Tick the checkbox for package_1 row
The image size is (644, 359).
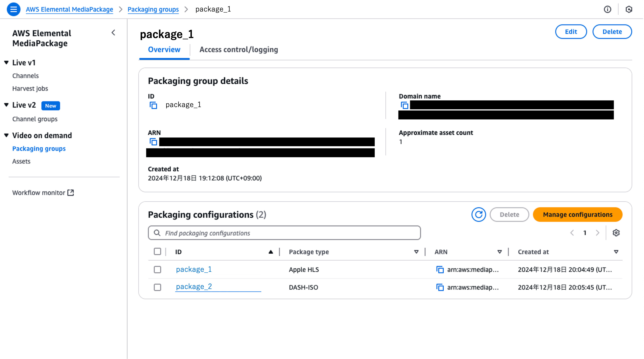click(x=157, y=270)
